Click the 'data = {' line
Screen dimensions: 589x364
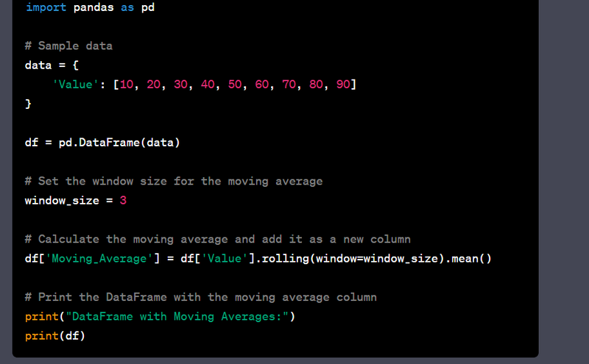click(52, 65)
